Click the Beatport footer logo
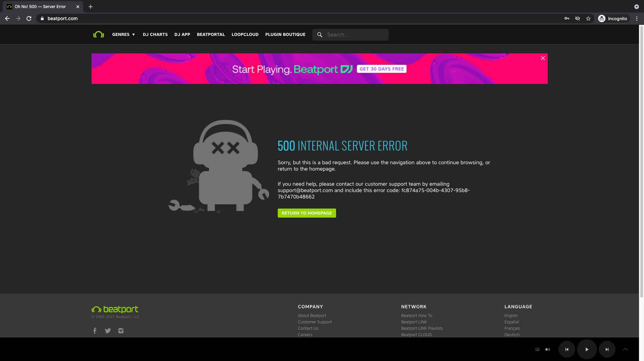Viewport: 644px width, 361px height. [115, 309]
